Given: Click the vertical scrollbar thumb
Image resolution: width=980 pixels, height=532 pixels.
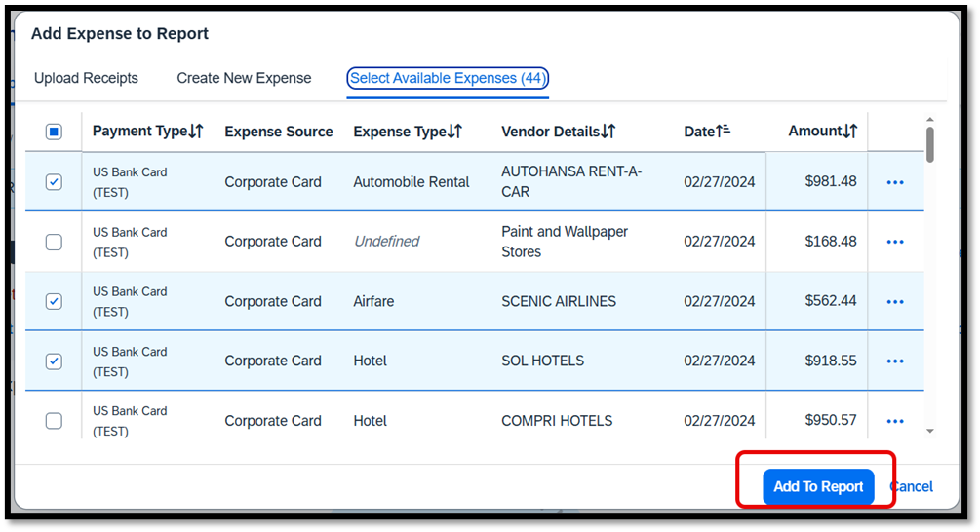Looking at the screenshot, I should (x=929, y=144).
